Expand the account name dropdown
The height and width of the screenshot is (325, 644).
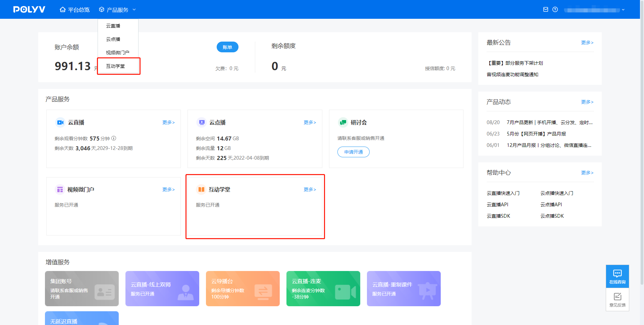[x=623, y=10]
